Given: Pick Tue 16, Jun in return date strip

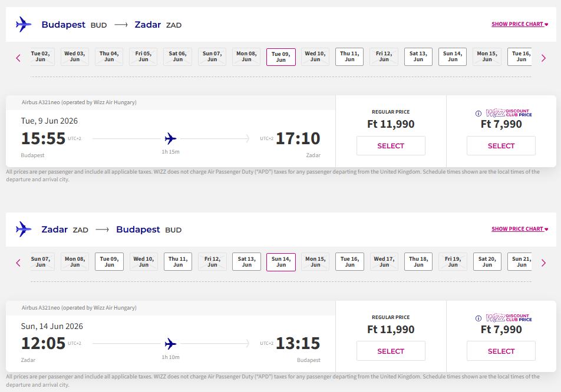Looking at the screenshot, I should tap(349, 262).
